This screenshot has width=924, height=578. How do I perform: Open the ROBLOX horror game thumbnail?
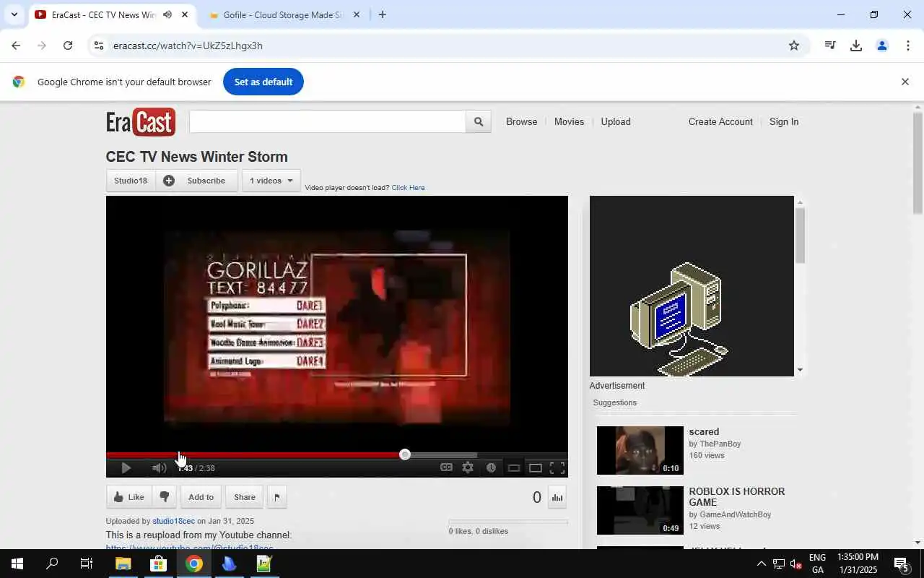640,510
